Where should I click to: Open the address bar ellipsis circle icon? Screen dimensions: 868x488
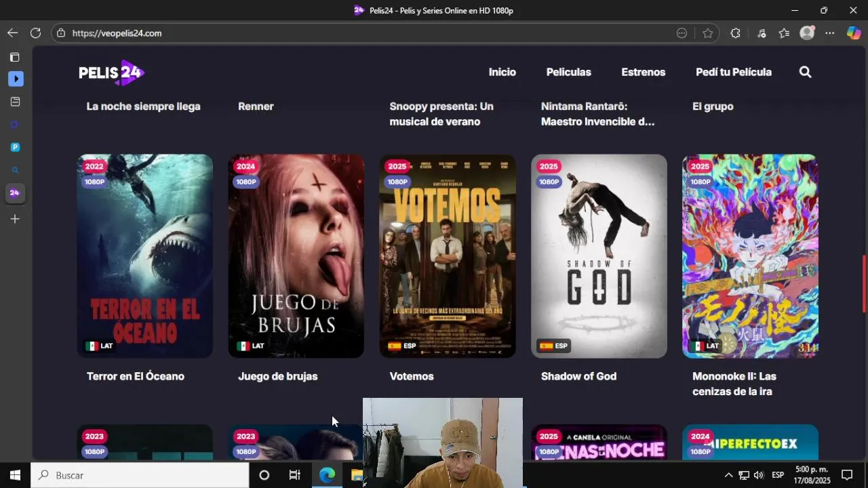[682, 33]
